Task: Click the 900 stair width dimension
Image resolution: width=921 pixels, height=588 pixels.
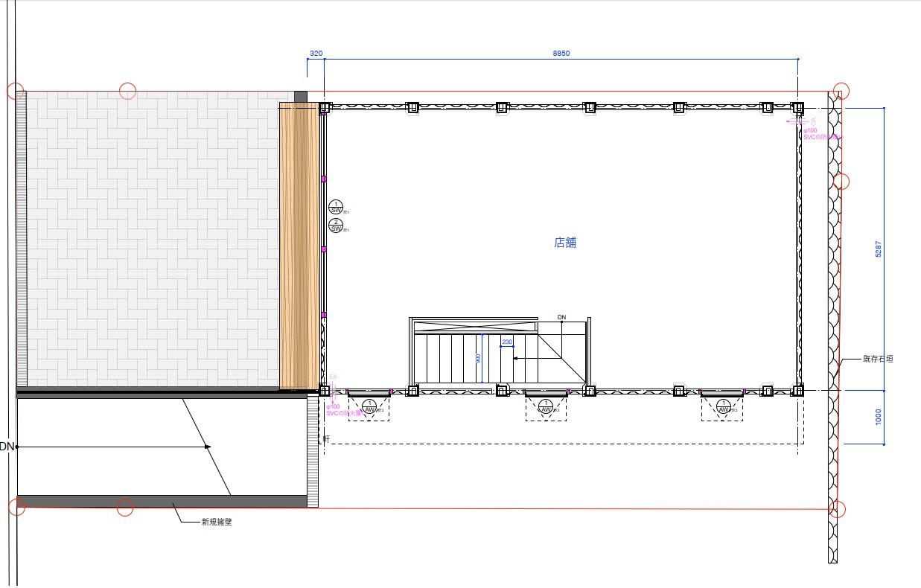Action: pos(479,357)
